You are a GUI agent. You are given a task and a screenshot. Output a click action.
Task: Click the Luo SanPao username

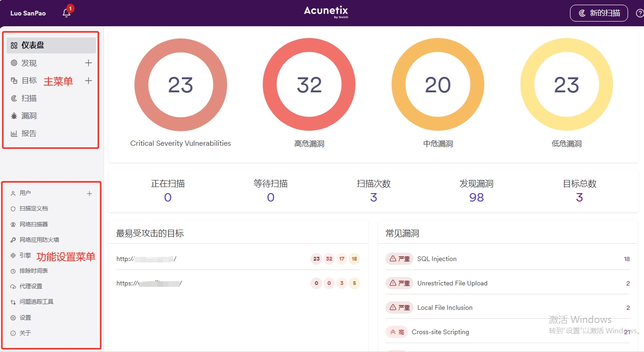tap(28, 13)
